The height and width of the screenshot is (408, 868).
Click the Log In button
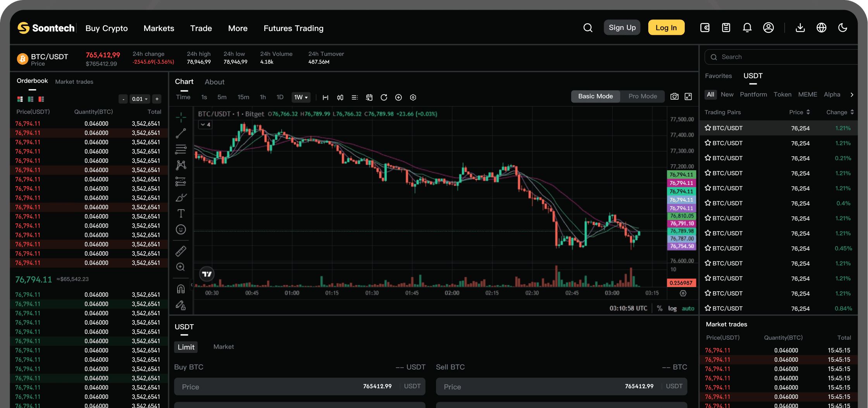666,28
